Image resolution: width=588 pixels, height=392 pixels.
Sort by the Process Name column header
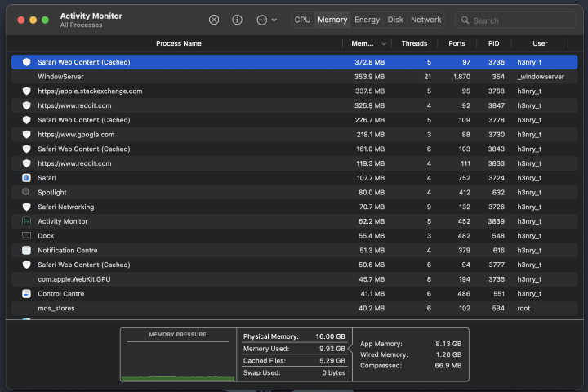click(x=179, y=43)
